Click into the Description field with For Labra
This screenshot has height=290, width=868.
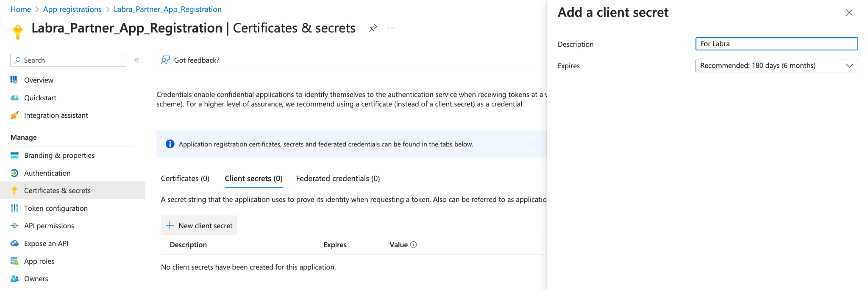776,44
